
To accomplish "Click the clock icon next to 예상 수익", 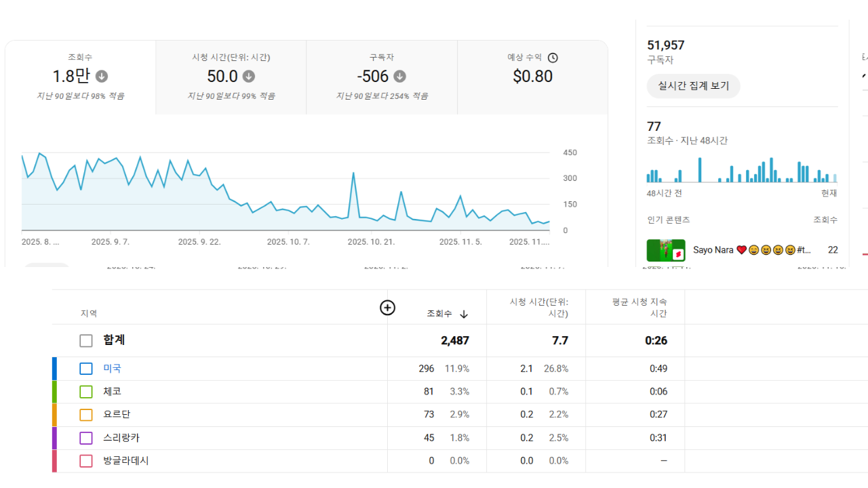I will (x=553, y=58).
